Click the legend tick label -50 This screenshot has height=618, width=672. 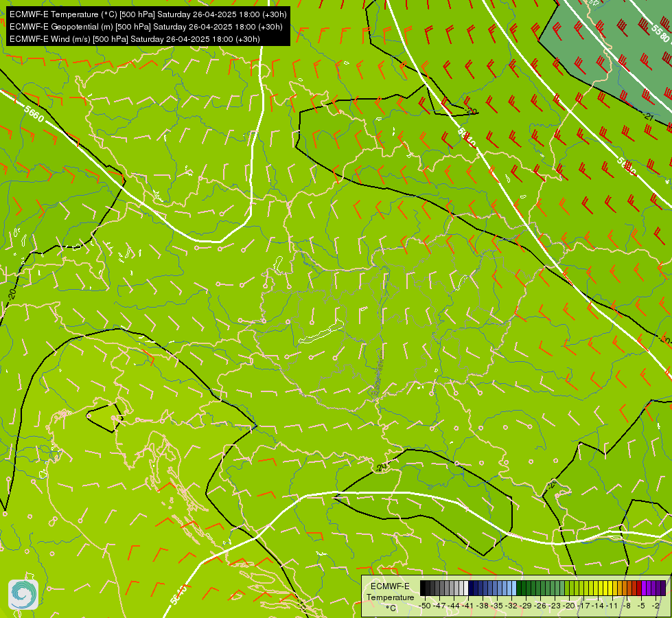(425, 606)
